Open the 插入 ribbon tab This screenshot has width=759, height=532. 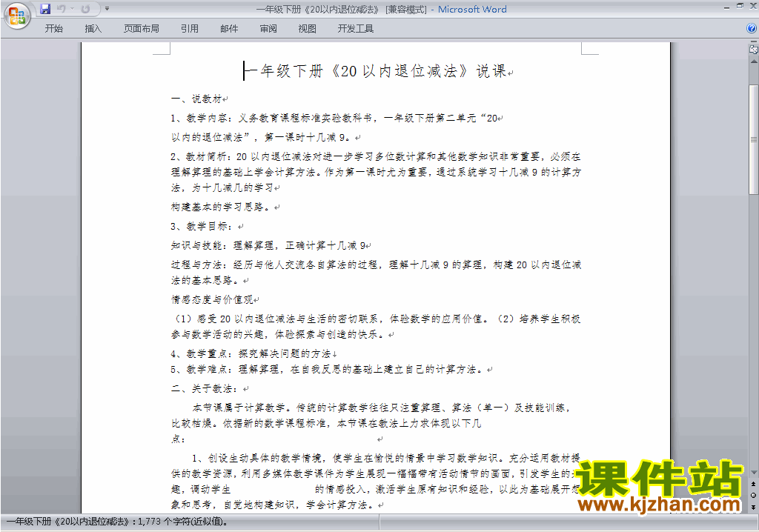[x=93, y=29]
